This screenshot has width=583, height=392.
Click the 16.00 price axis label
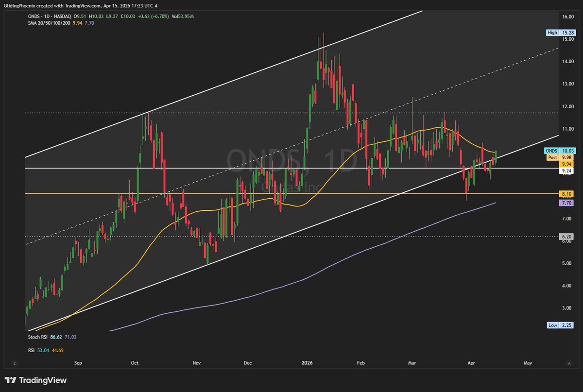(x=568, y=17)
